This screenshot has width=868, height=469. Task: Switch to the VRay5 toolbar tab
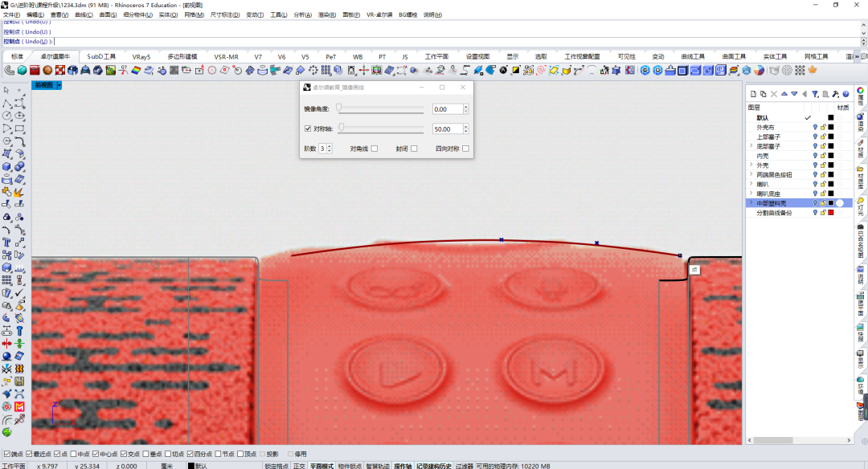pyautogui.click(x=141, y=56)
